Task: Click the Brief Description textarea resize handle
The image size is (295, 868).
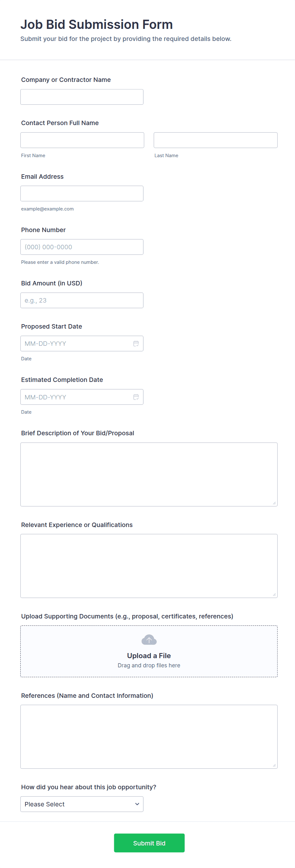Action: [274, 503]
